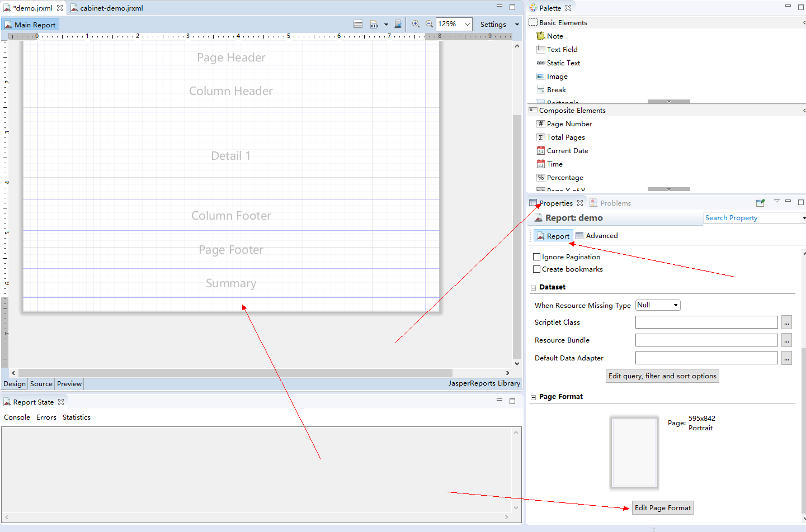
Task: Open the Problems tab
Action: click(x=610, y=203)
